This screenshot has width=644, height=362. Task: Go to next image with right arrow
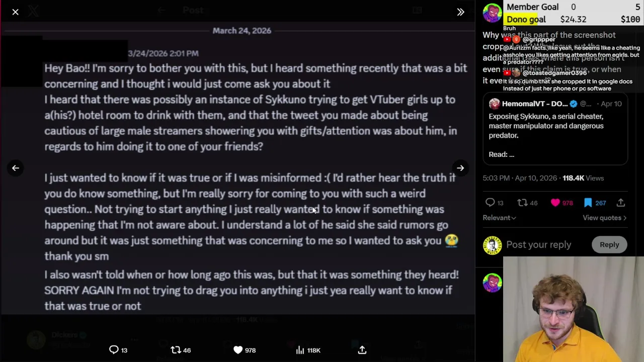click(x=460, y=168)
